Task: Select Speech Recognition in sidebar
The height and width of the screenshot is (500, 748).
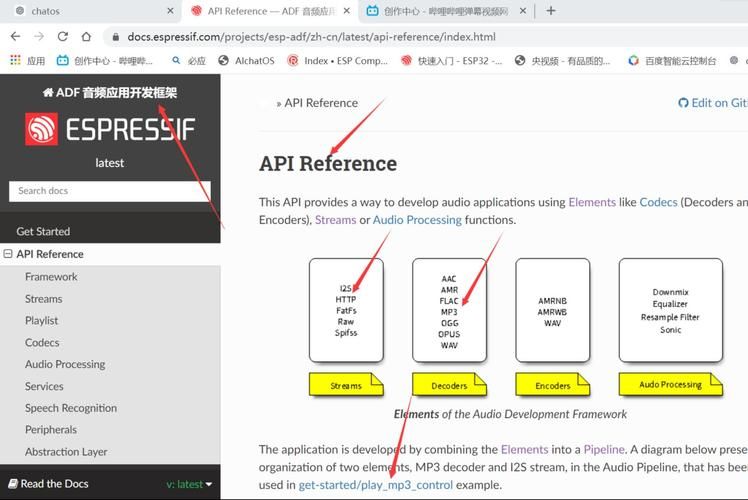Action: (71, 408)
